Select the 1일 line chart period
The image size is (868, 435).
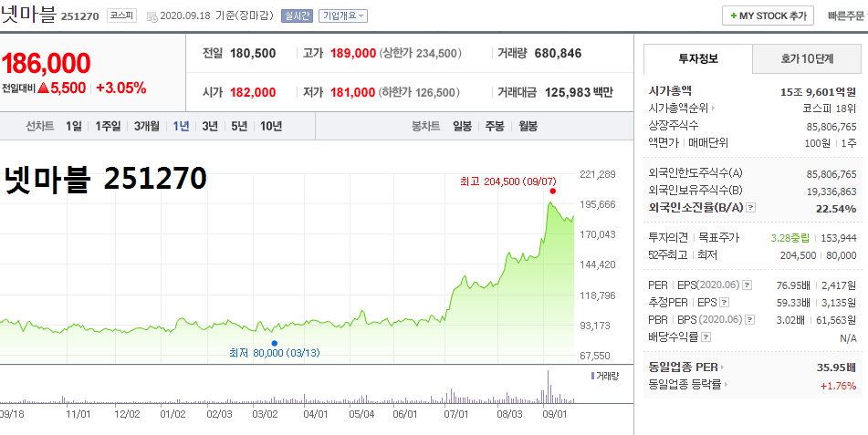[74, 126]
